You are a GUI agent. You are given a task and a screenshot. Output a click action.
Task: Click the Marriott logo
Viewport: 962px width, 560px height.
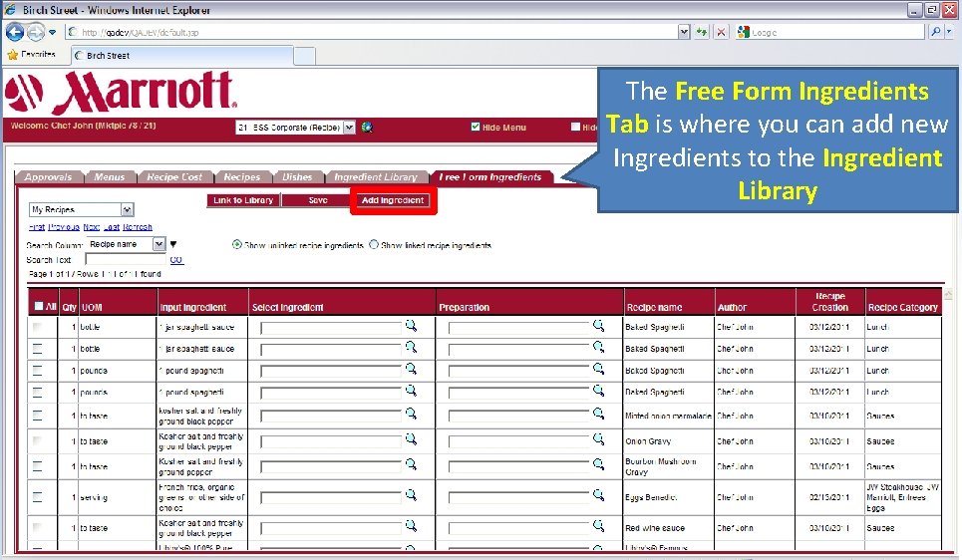(122, 92)
